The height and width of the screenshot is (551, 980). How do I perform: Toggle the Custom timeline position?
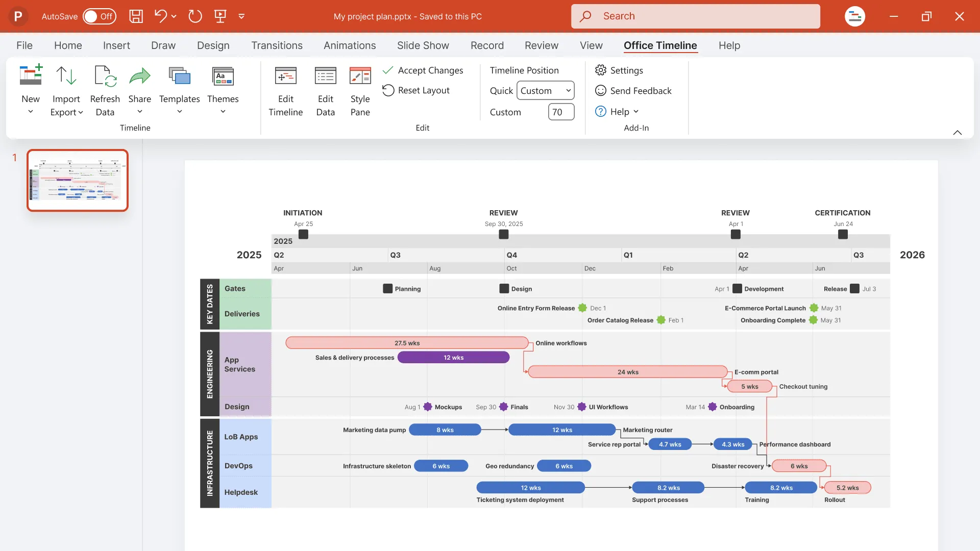pos(545,90)
